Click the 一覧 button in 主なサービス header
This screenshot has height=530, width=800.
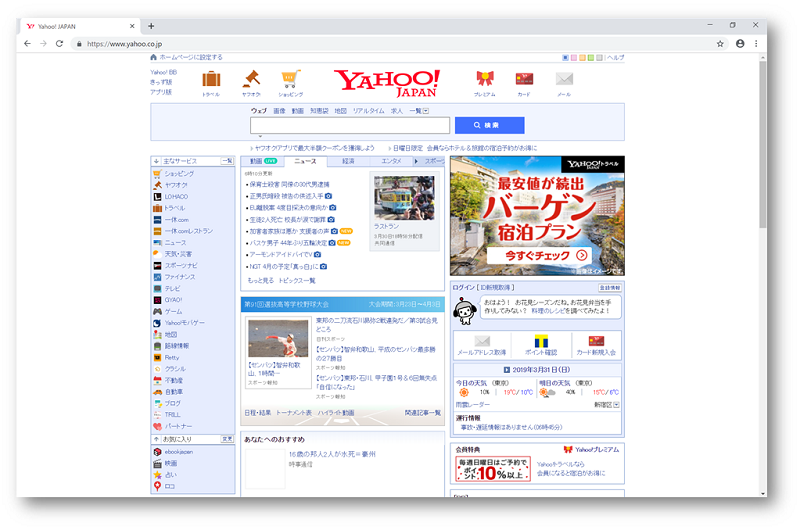tap(227, 161)
